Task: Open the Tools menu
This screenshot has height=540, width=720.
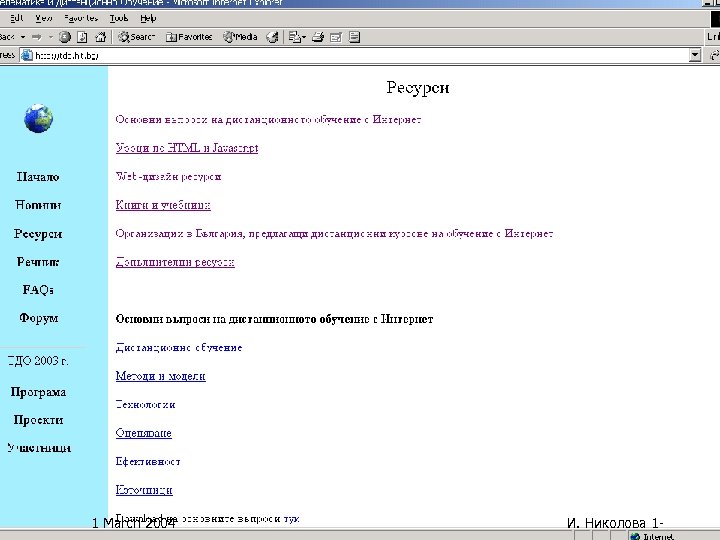Action: point(118,18)
